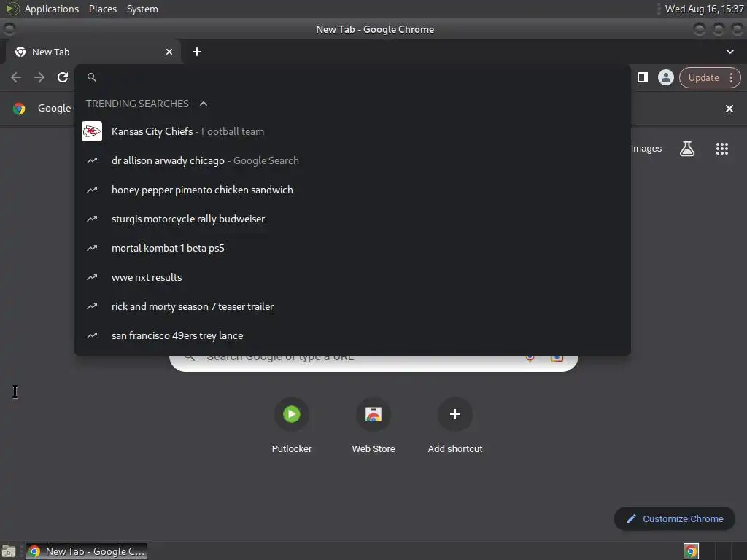Close the New Tab tab

[169, 52]
